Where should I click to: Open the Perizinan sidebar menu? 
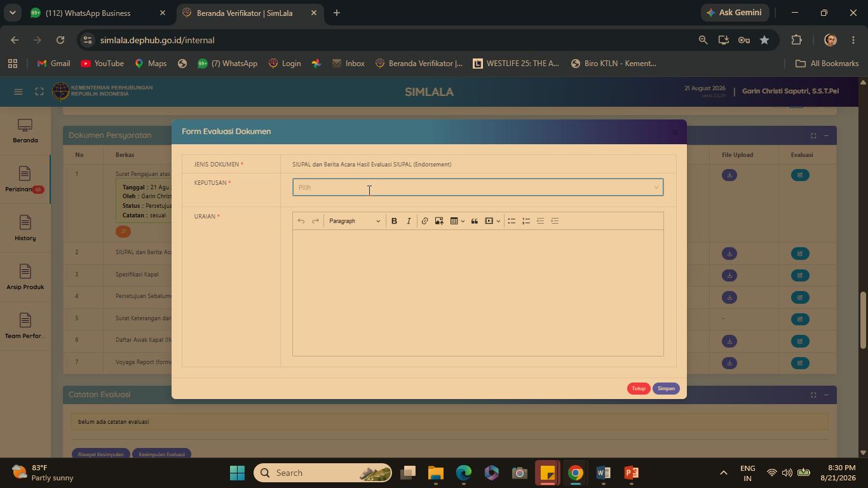tap(25, 180)
